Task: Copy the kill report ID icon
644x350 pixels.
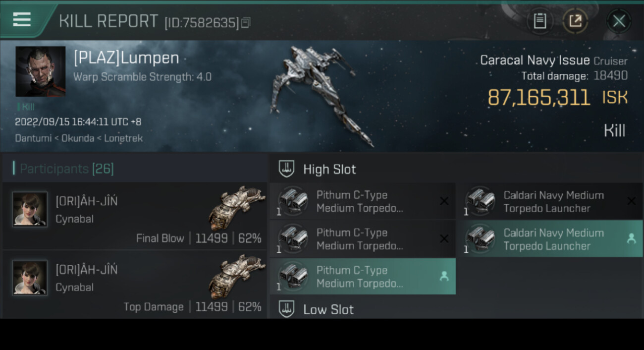Action: pos(246,22)
